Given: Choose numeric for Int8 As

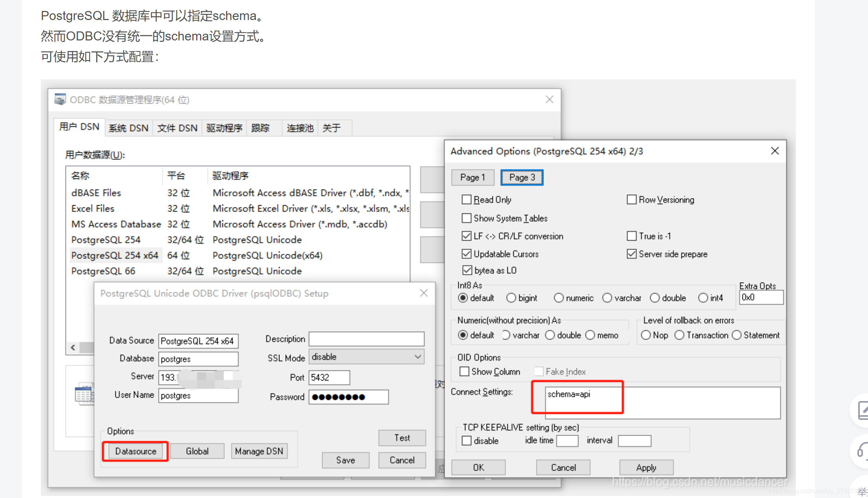Looking at the screenshot, I should coord(559,298).
